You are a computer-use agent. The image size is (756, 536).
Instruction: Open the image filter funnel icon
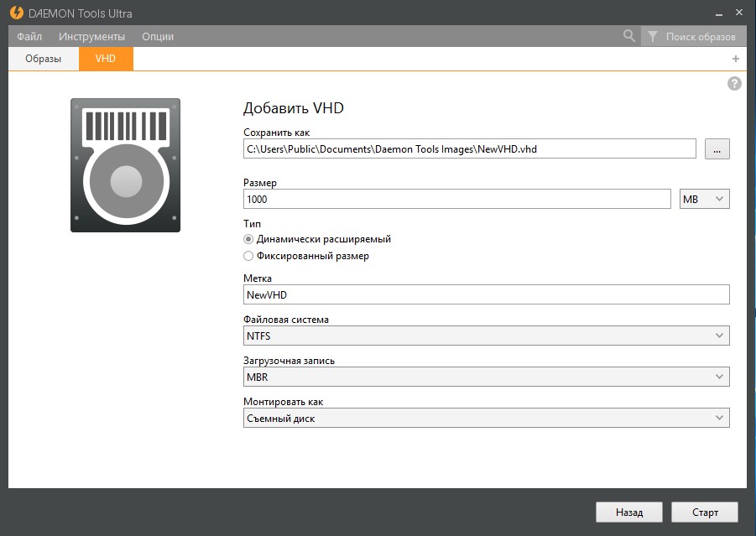(x=652, y=37)
